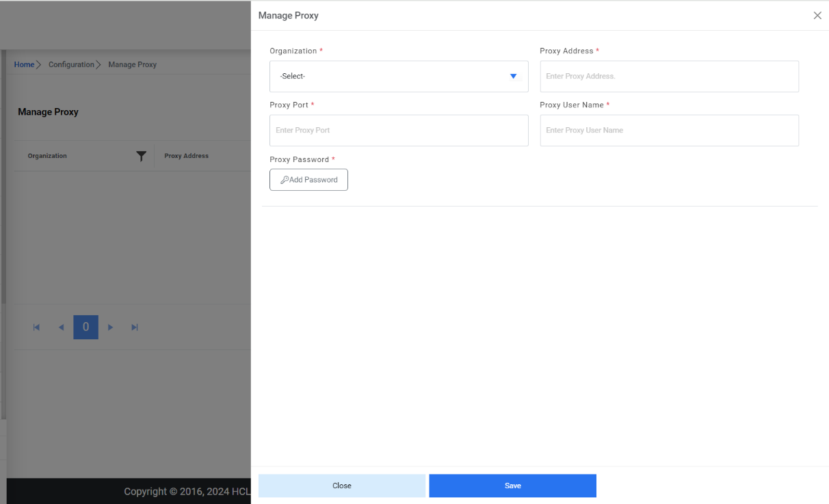Sort by the Organization column header
This screenshot has width=829, height=504.
(x=47, y=156)
